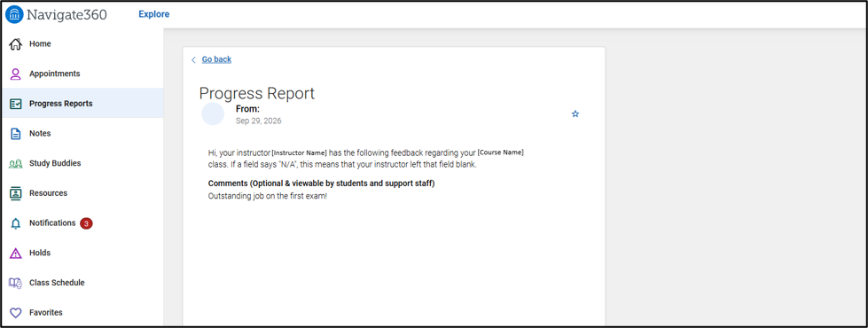Screen dimensions: 868x328
Task: Click the Holds warning triangle icon
Action: (x=15, y=254)
